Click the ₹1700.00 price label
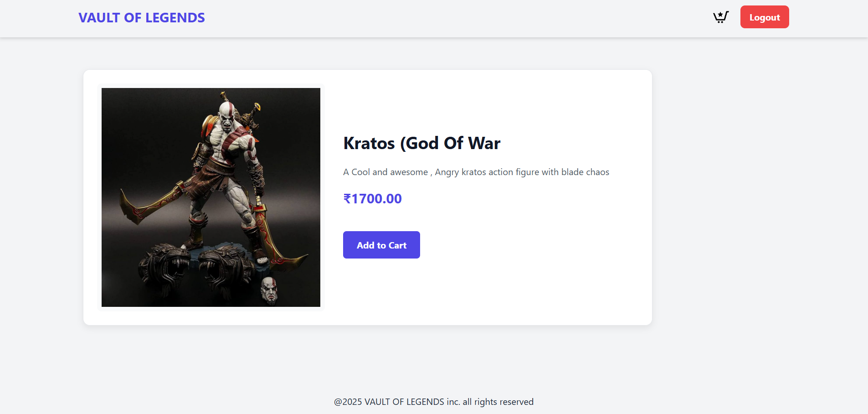The image size is (868, 414). (373, 199)
